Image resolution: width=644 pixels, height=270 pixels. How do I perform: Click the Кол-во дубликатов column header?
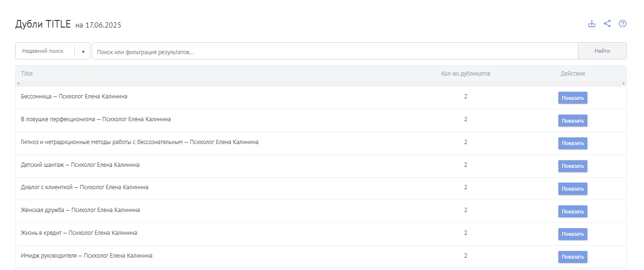466,74
